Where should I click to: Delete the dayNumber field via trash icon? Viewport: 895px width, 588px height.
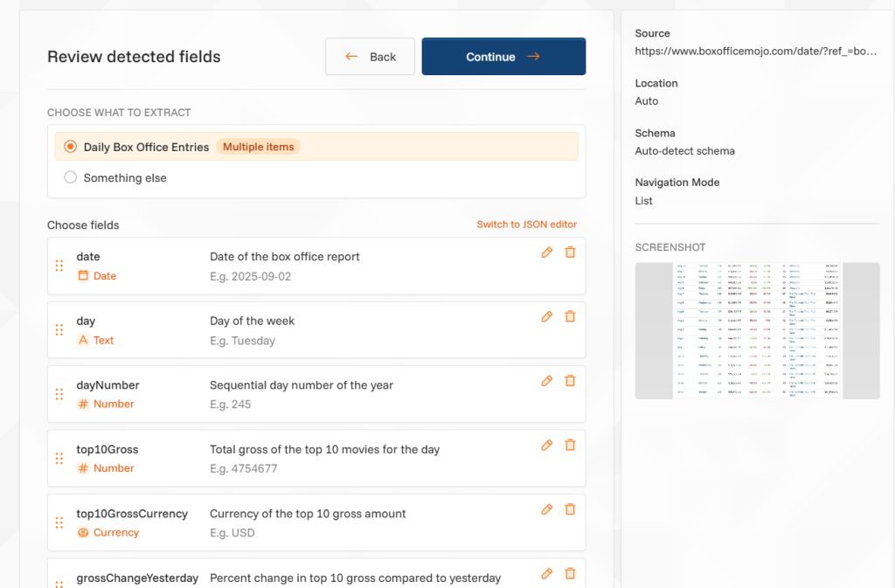pos(570,381)
